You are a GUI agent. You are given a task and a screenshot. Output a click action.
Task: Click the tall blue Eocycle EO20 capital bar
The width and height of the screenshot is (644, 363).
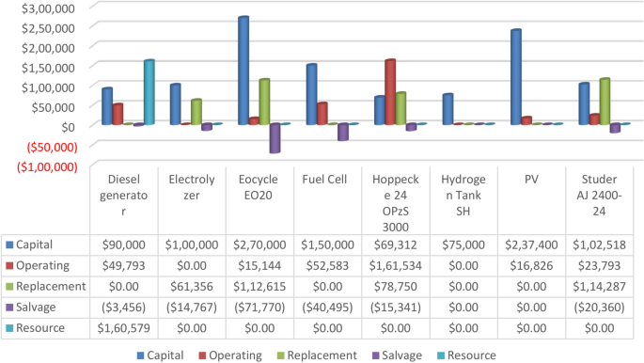(243, 71)
